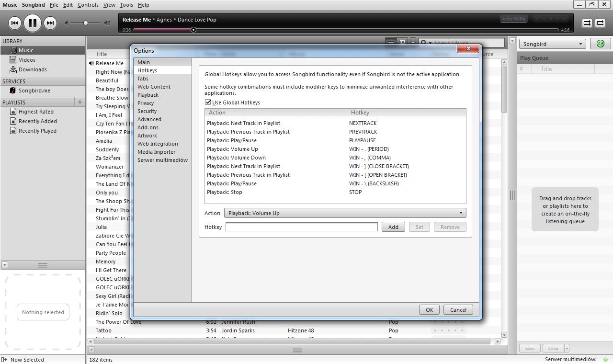Select the NEXTTRACK hotkey row

335,123
